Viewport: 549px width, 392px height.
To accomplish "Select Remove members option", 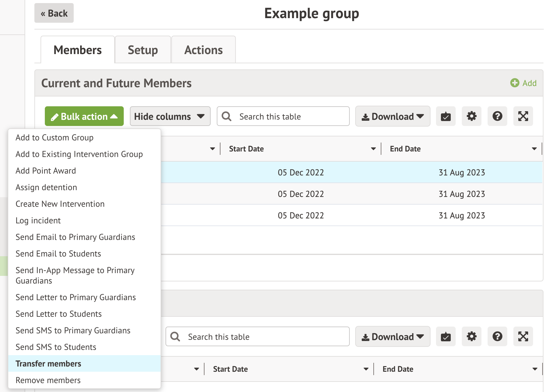I will pyautogui.click(x=84, y=380).
